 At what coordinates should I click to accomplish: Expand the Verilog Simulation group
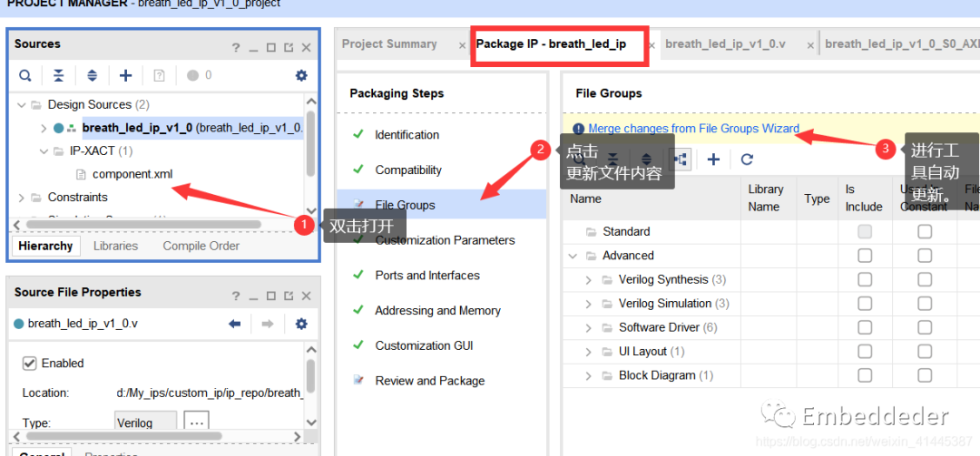click(x=589, y=304)
